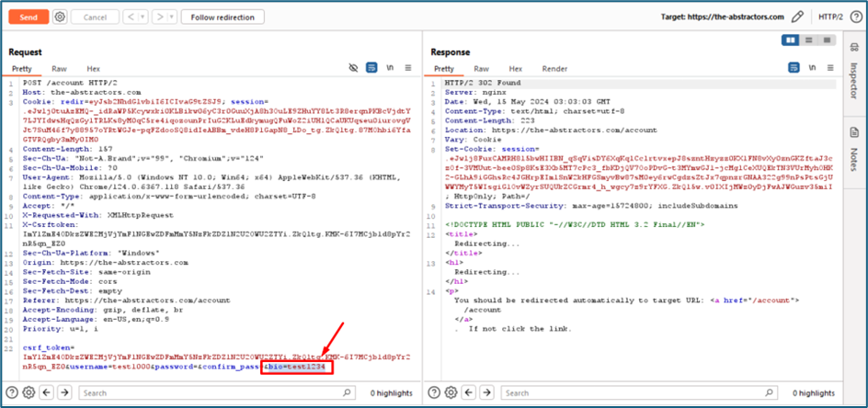Switch to the Response Raw tab
This screenshot has height=408, width=868.
(481, 69)
